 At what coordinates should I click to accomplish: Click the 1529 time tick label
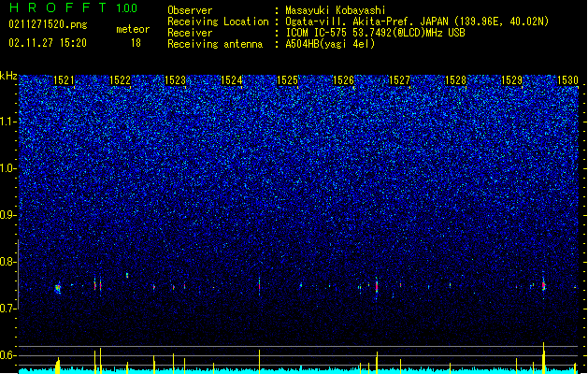click(511, 80)
